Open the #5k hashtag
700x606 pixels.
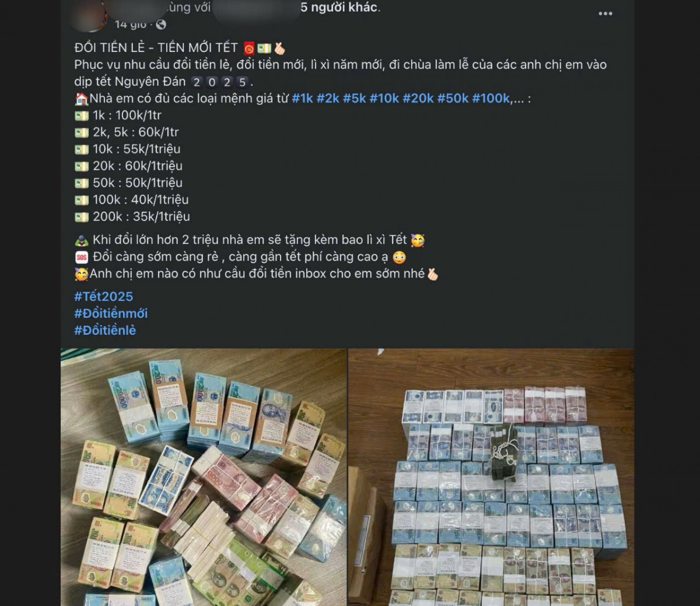pos(355,99)
